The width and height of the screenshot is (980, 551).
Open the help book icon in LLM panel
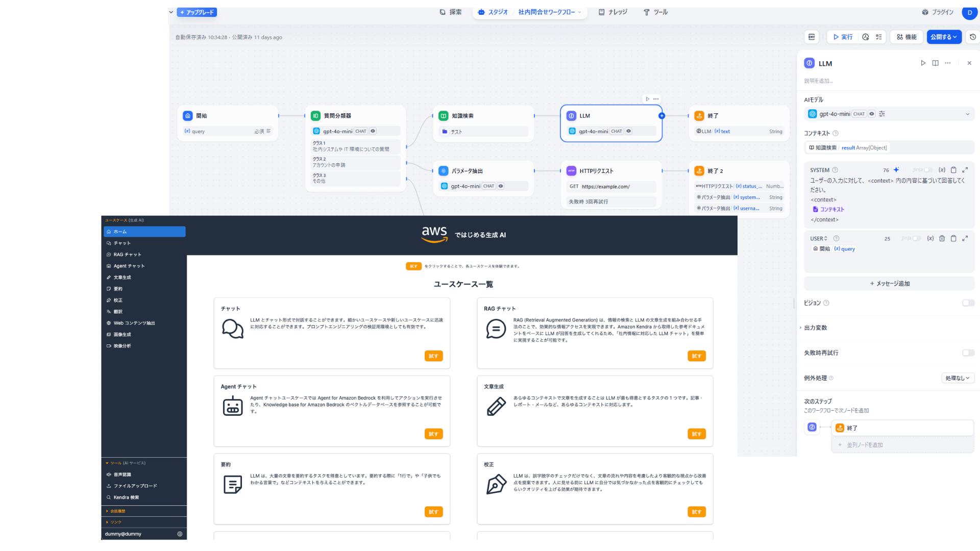[x=935, y=63]
